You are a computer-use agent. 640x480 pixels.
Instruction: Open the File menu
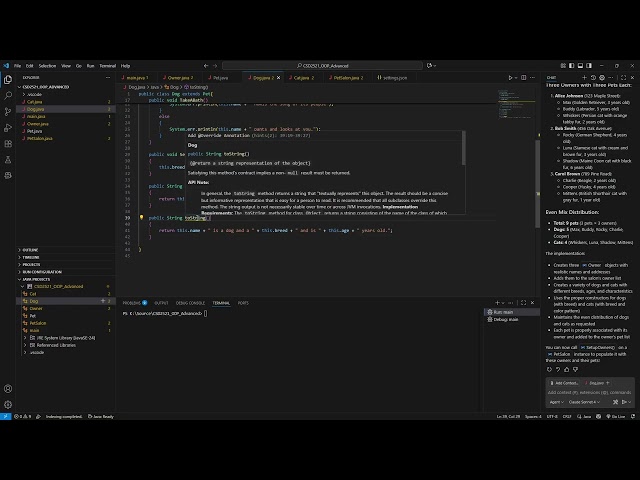pyautogui.click(x=18, y=66)
